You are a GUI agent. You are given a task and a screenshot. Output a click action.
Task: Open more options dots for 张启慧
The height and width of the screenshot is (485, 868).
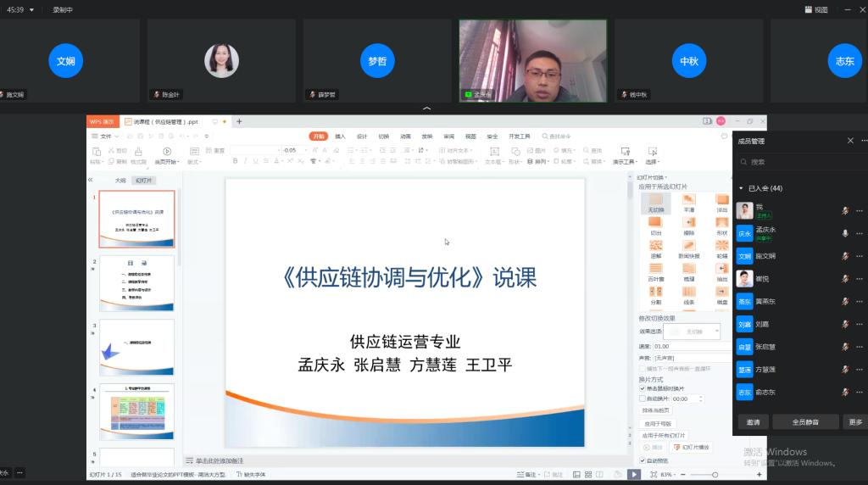(860, 347)
